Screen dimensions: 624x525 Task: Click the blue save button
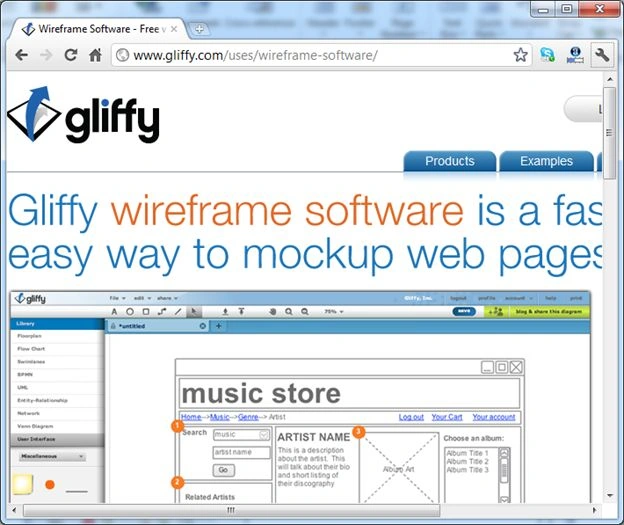pos(464,311)
